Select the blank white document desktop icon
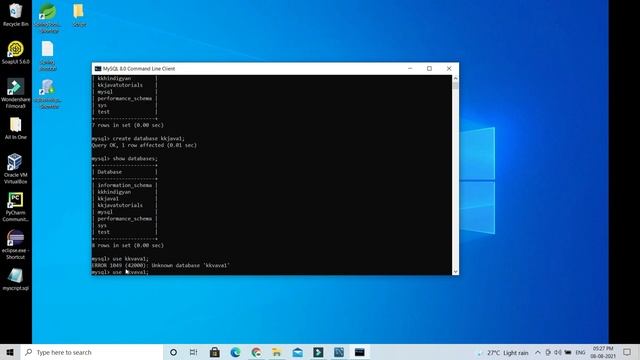Image resolution: width=640 pixels, height=360 pixels. [x=48, y=56]
